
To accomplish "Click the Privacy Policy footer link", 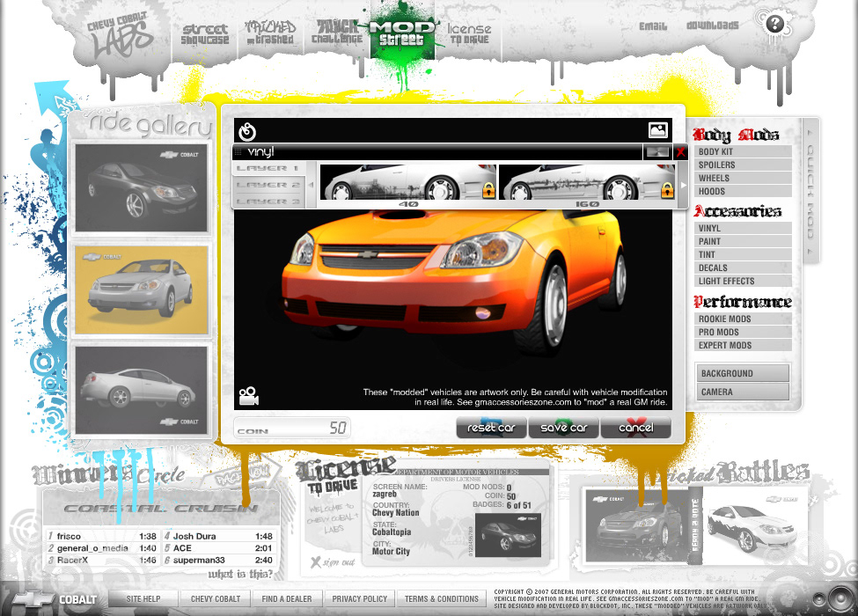I will point(360,599).
